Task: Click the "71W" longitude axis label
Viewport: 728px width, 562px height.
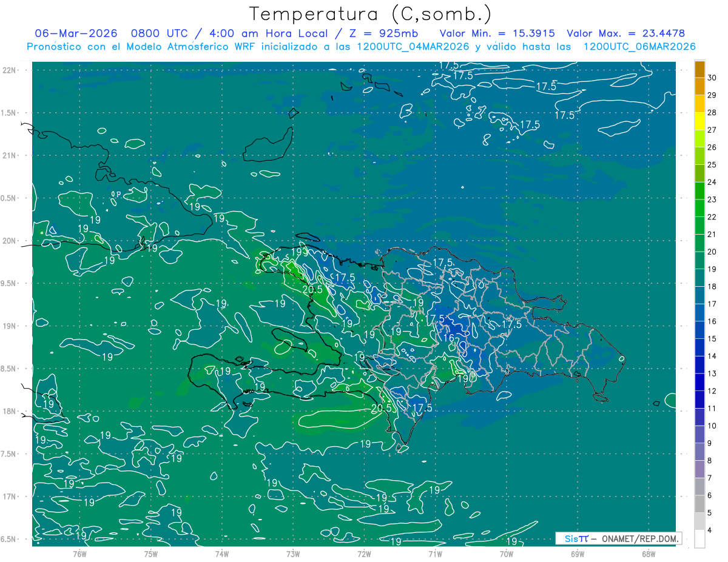Action: click(x=435, y=554)
